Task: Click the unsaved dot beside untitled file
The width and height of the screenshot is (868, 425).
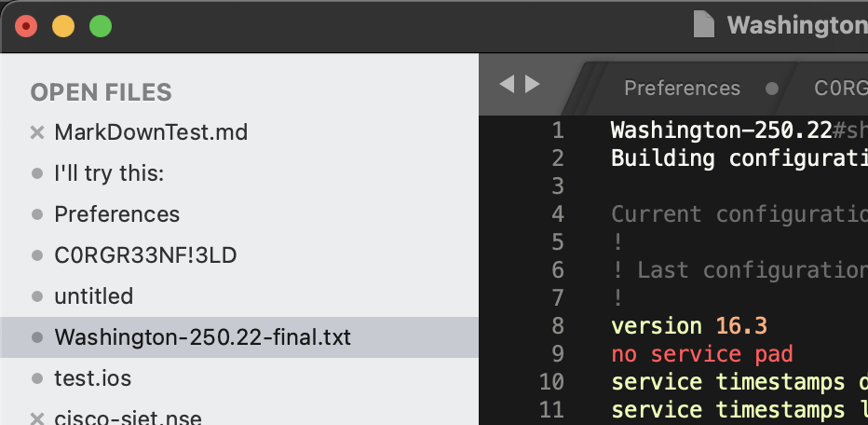Action: 37,296
